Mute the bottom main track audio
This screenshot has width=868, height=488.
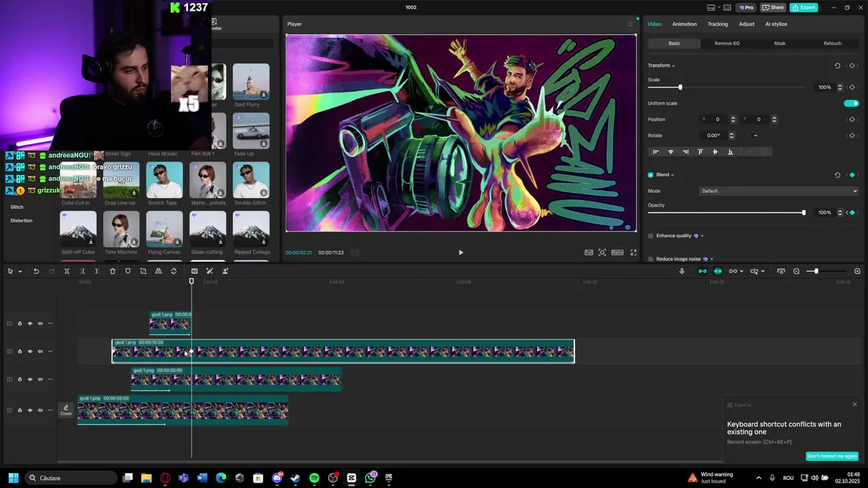point(40,410)
